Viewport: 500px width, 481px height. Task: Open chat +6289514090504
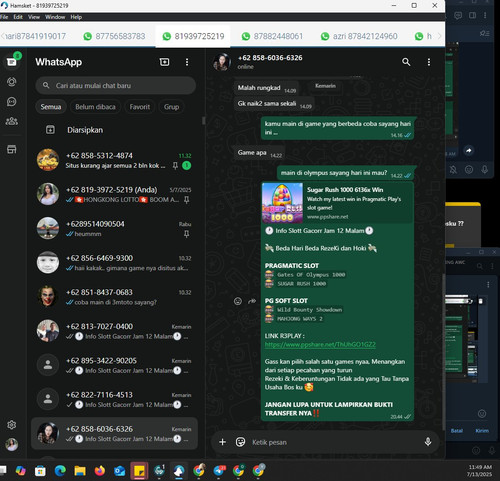[114, 228]
